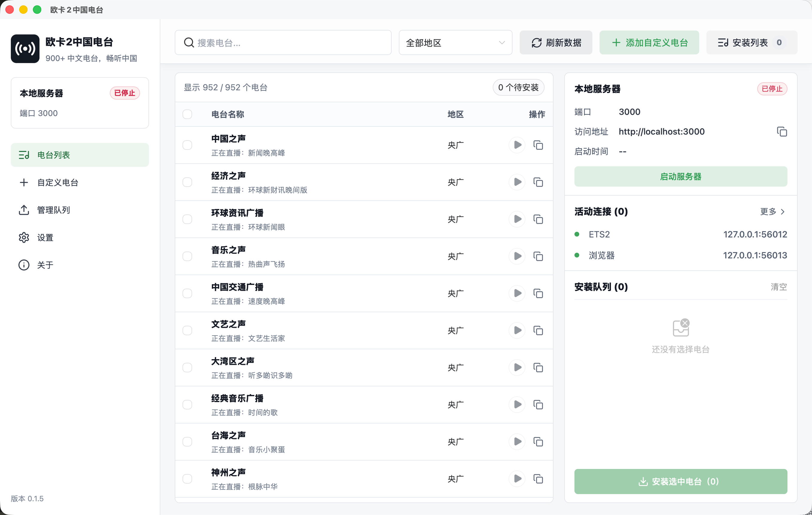Screen dimensions: 812x515
Task: Click the 0 个待安装 badge
Action: click(518, 87)
